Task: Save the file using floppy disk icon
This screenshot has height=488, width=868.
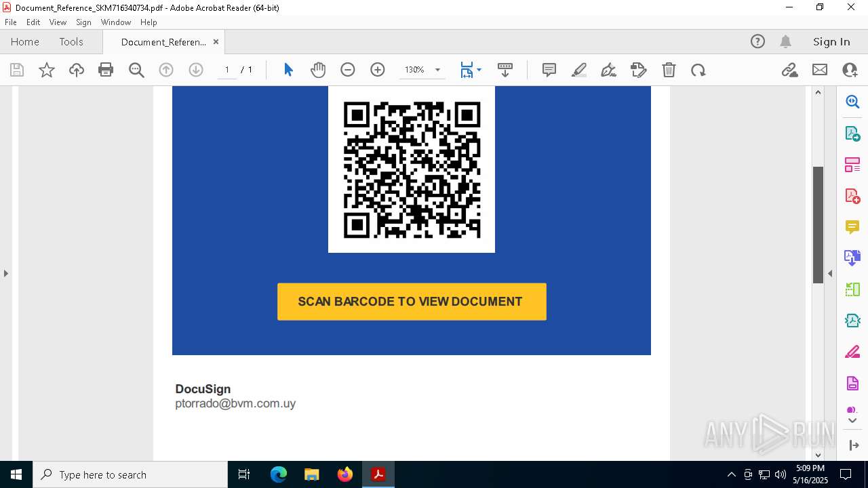Action: (17, 70)
